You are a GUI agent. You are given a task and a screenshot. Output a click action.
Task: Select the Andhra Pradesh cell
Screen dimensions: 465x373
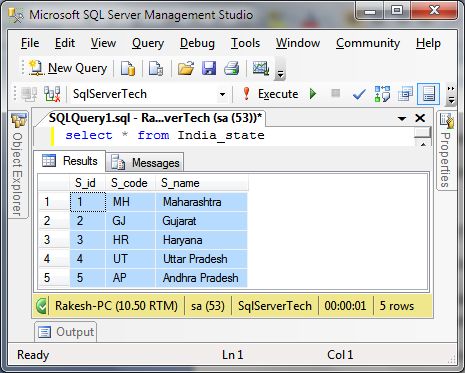click(202, 278)
